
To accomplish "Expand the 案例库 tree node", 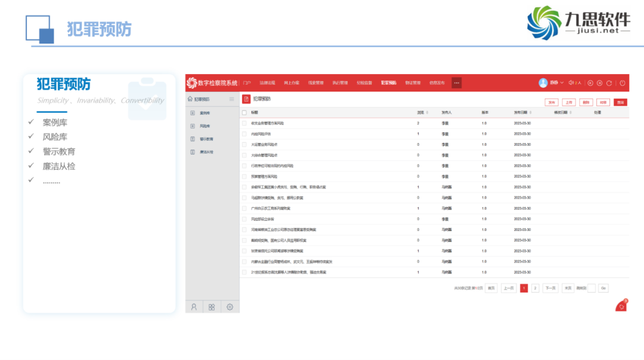I will click(192, 113).
